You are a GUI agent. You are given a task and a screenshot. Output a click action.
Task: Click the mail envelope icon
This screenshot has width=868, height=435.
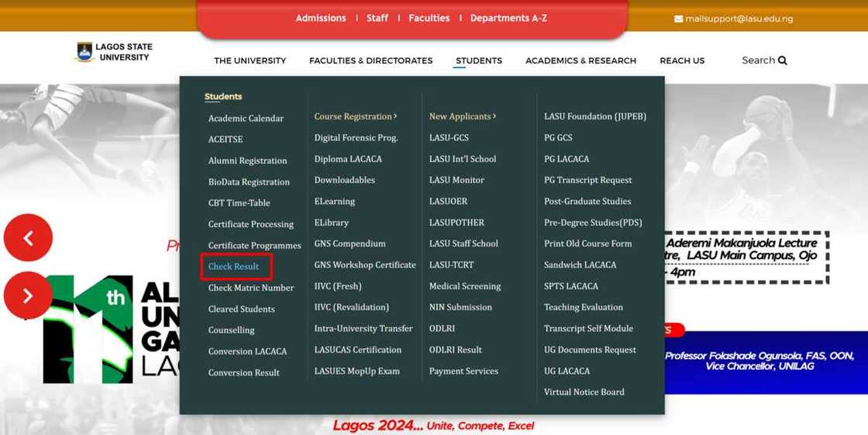pyautogui.click(x=678, y=19)
